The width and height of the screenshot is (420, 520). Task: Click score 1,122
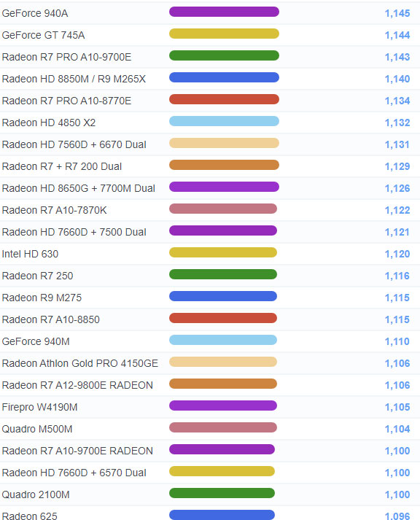pyautogui.click(x=397, y=210)
